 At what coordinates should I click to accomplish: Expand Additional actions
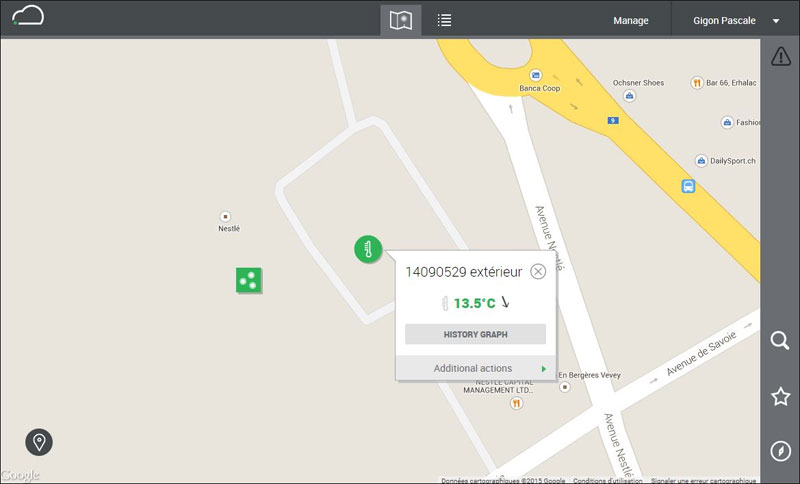click(x=476, y=368)
